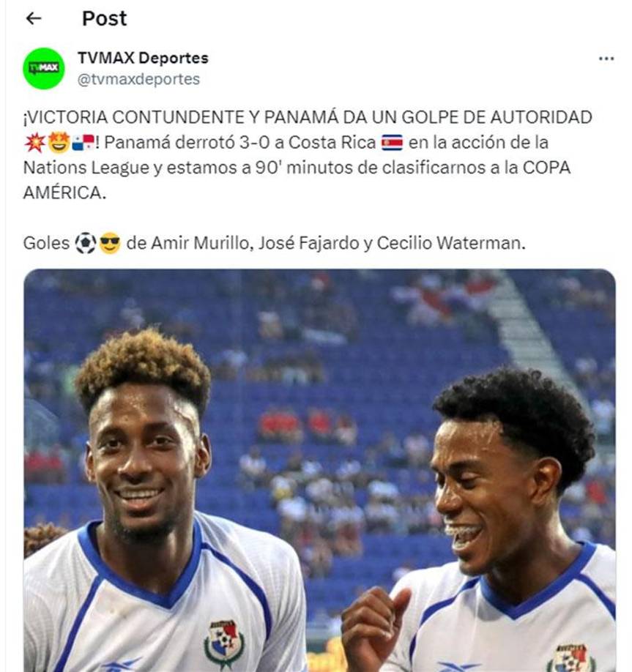Click the Panama crest on right jersey
The width and height of the screenshot is (632, 672).
pos(571,658)
